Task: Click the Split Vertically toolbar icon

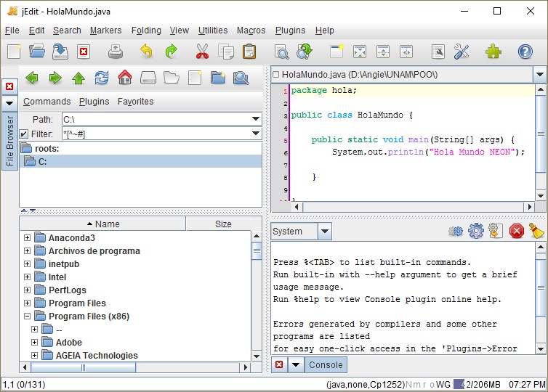Action: click(x=406, y=52)
